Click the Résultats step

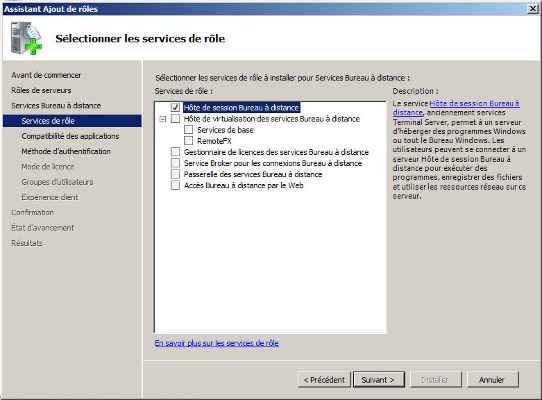click(27, 243)
